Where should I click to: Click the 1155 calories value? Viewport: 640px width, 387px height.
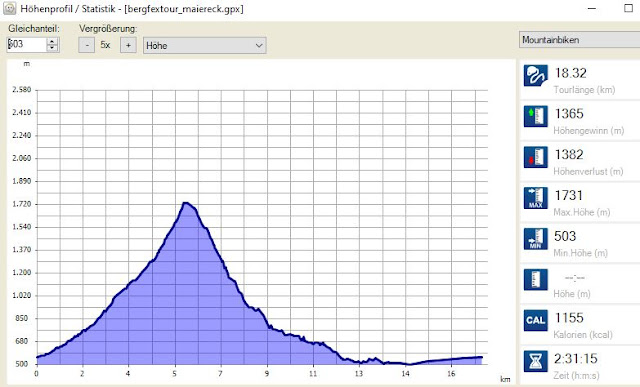coord(569,318)
